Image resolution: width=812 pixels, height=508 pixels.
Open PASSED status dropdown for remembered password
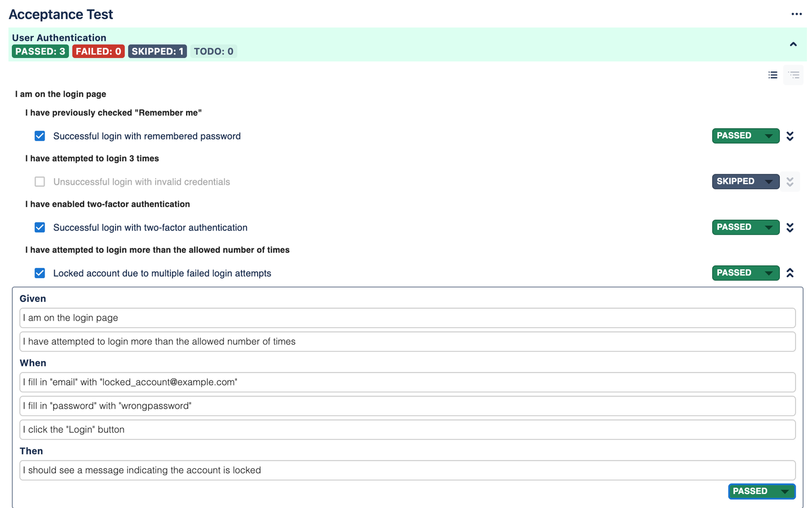(x=745, y=136)
